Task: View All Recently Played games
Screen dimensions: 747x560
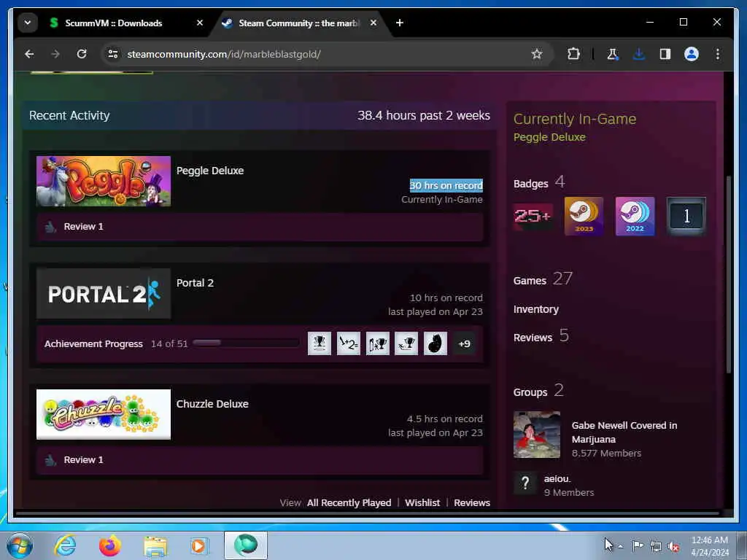Action: point(349,503)
